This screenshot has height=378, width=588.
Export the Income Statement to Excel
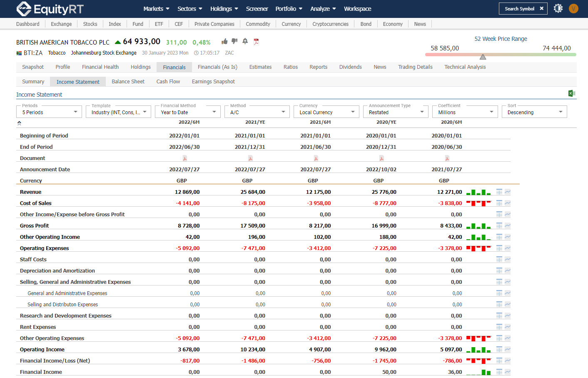(572, 93)
